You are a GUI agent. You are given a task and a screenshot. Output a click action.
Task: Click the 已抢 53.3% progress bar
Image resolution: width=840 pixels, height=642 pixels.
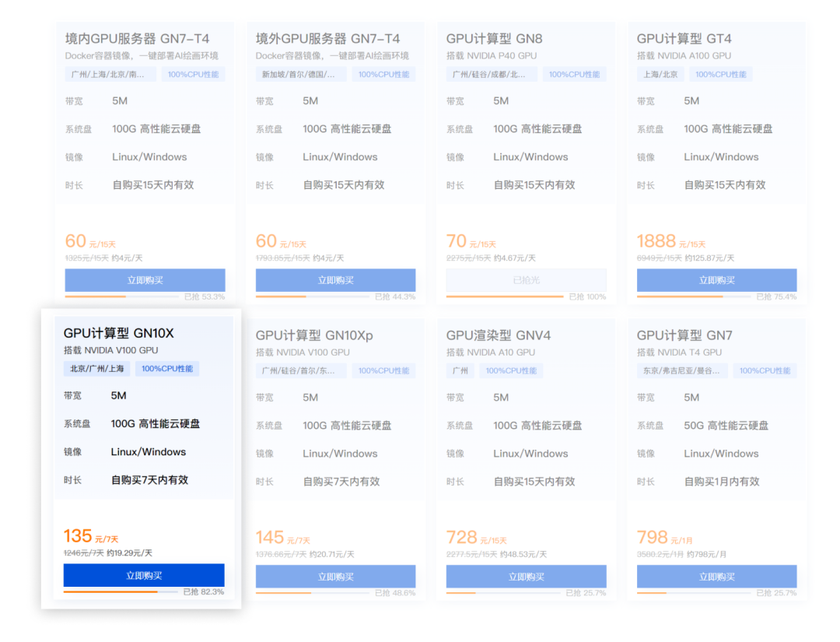122,296
